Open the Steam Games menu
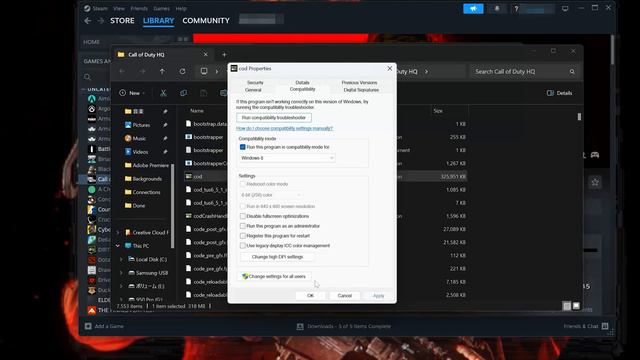This screenshot has width=640, height=360. tap(161, 8)
